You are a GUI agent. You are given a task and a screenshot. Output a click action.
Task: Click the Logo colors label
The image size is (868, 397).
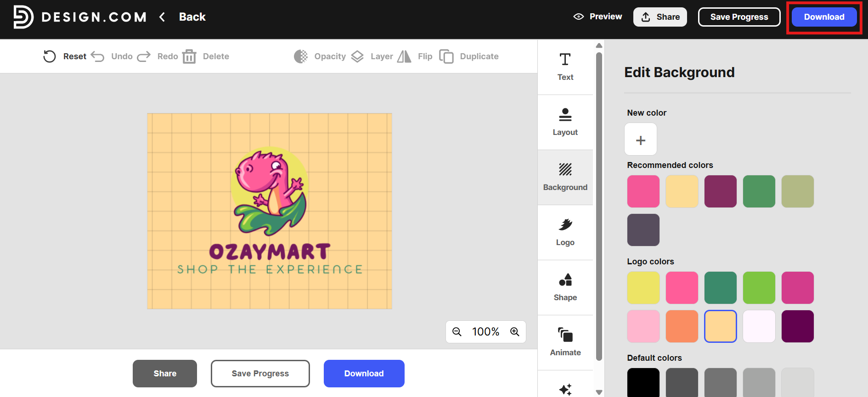point(651,262)
